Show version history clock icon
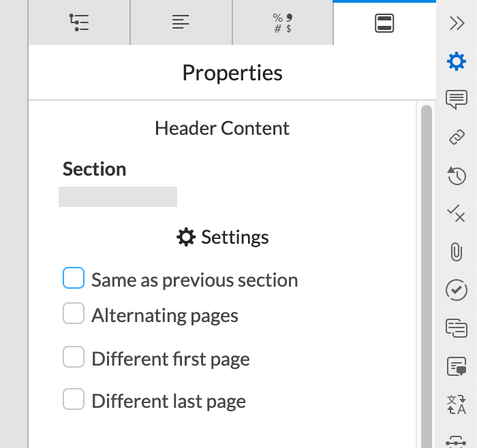 [456, 176]
